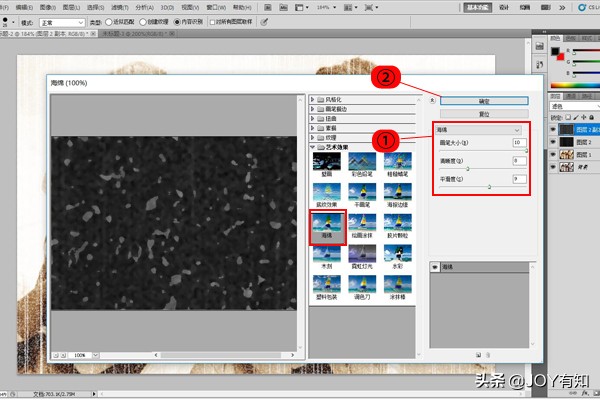Reset filter settings via 复位 button

(484, 114)
